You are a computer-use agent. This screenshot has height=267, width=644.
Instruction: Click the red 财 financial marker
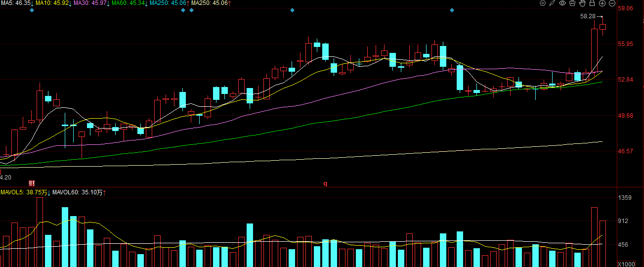pos(32,183)
